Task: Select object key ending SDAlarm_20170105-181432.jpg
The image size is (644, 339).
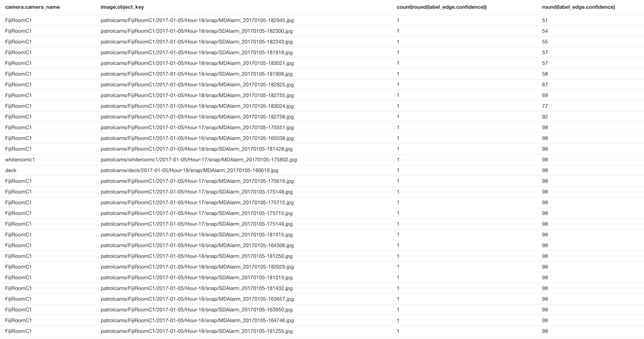Action: [197, 289]
